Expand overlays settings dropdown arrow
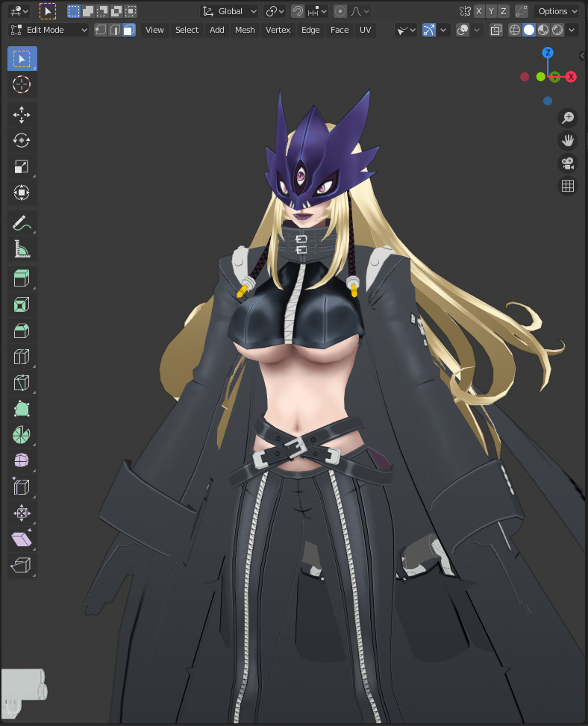 pyautogui.click(x=477, y=30)
